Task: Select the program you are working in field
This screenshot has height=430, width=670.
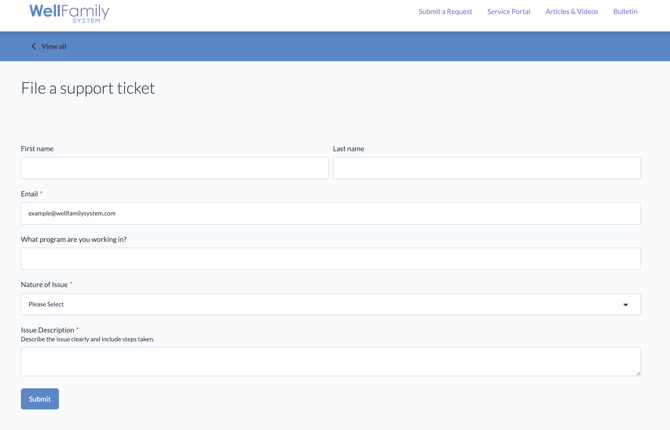Action: click(331, 259)
